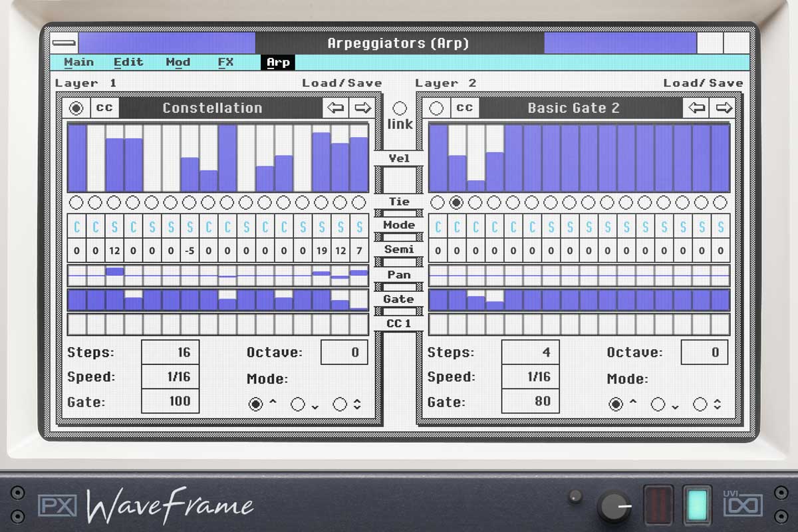Adjust Layer 1 first velocity bar

click(x=77, y=158)
